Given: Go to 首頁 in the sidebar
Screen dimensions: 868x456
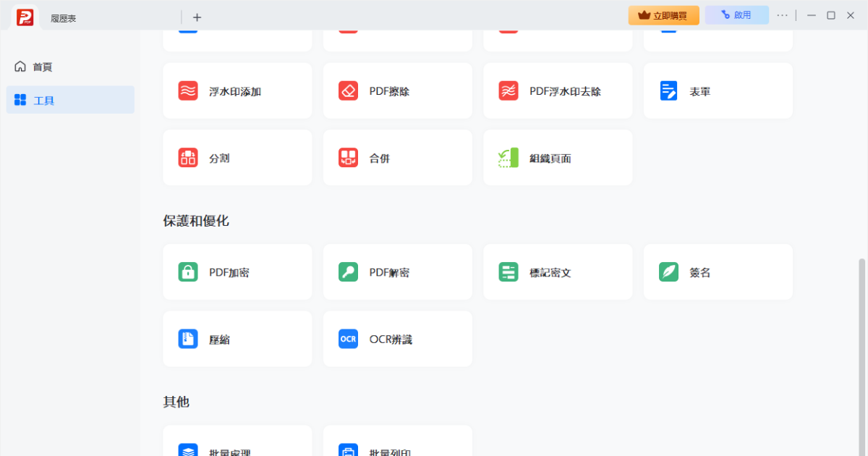Looking at the screenshot, I should tap(70, 67).
